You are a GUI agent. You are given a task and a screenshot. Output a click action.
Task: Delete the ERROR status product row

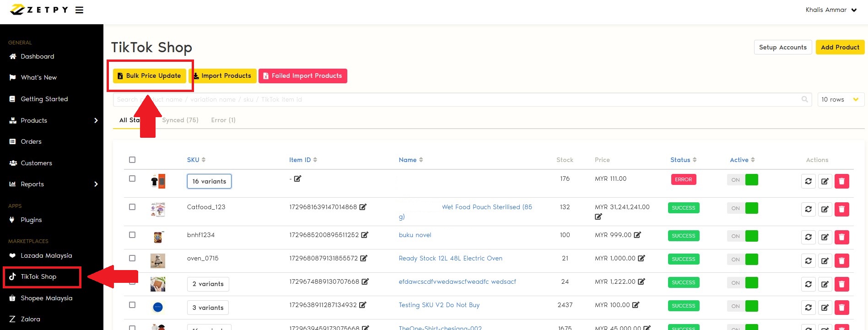point(842,181)
